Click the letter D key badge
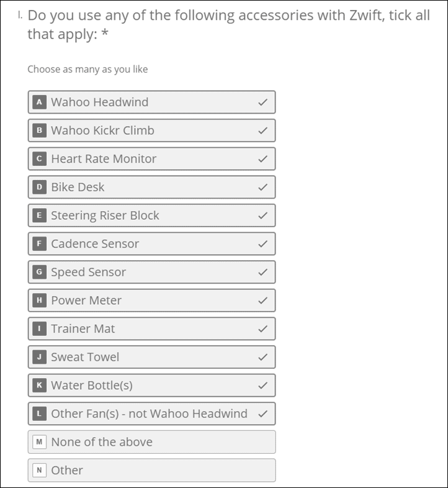Viewport: 448px width, 488px height. point(39,187)
